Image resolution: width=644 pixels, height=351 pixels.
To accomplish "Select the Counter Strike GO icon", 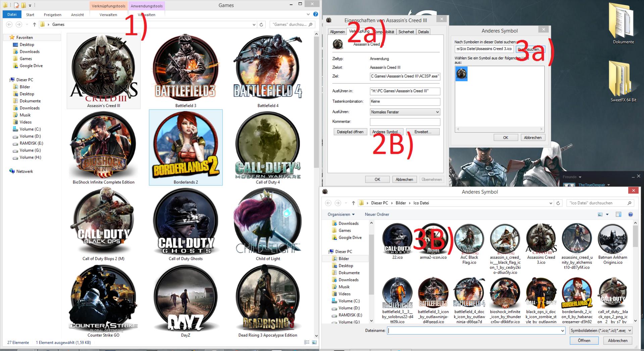I will pyautogui.click(x=103, y=301).
